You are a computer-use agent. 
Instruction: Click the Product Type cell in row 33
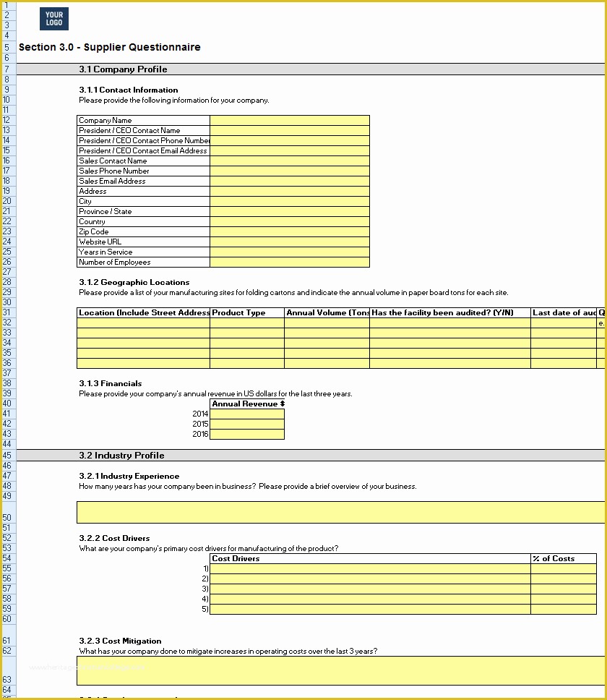[247, 333]
